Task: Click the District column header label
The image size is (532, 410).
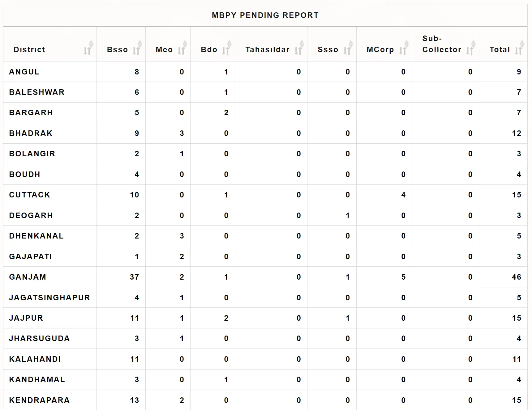Action: tap(29, 50)
